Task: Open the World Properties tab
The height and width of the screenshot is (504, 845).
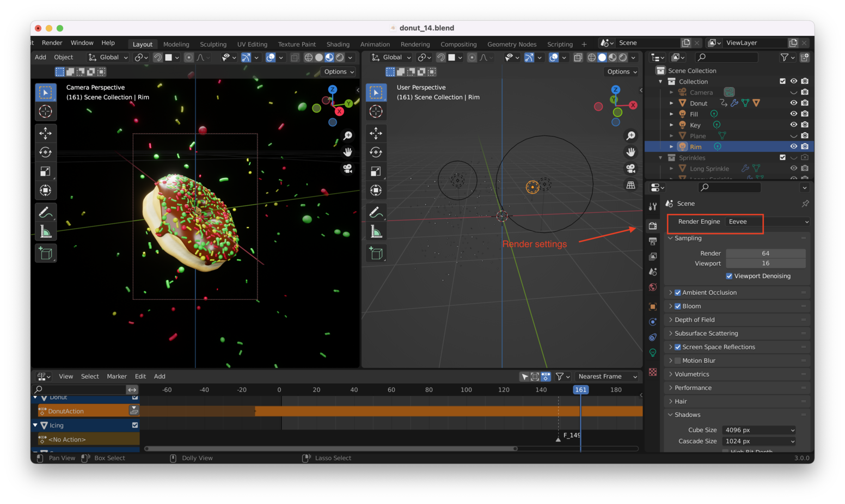Action: (652, 287)
